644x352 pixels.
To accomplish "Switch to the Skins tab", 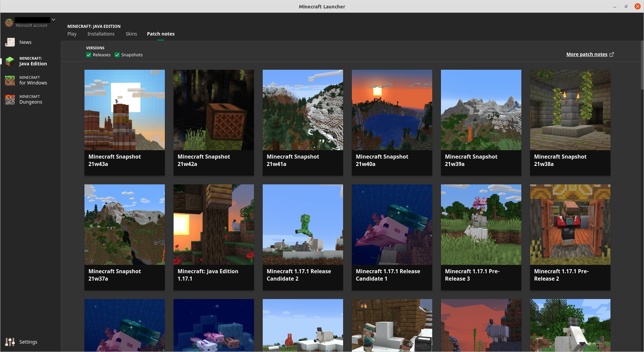I will (131, 34).
